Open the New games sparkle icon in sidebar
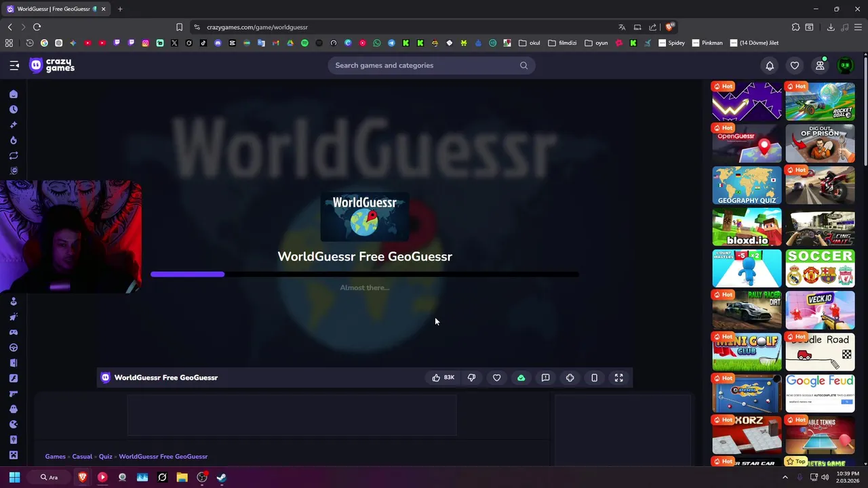The width and height of the screenshot is (868, 488). pyautogui.click(x=14, y=125)
